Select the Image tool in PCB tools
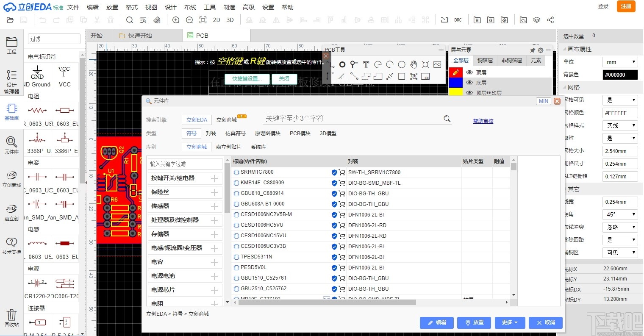Screen dimensions: 644x336 437,64
